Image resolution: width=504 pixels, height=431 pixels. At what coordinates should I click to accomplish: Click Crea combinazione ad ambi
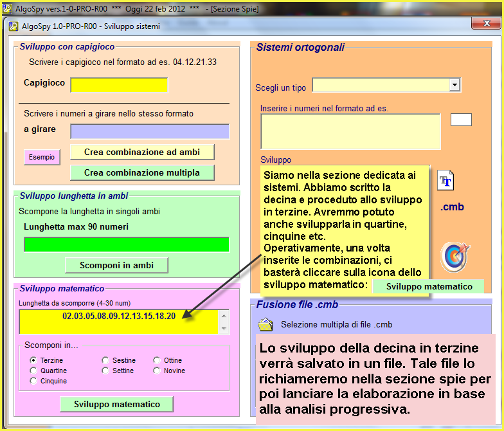point(142,152)
